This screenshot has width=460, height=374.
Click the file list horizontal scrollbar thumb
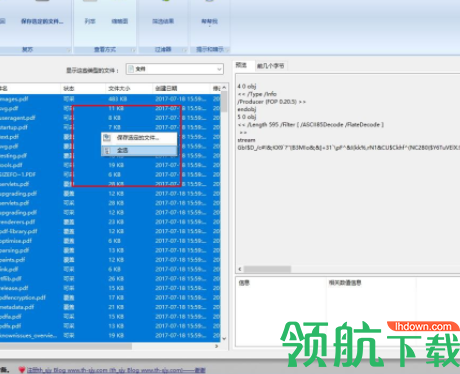pyautogui.click(x=66, y=346)
